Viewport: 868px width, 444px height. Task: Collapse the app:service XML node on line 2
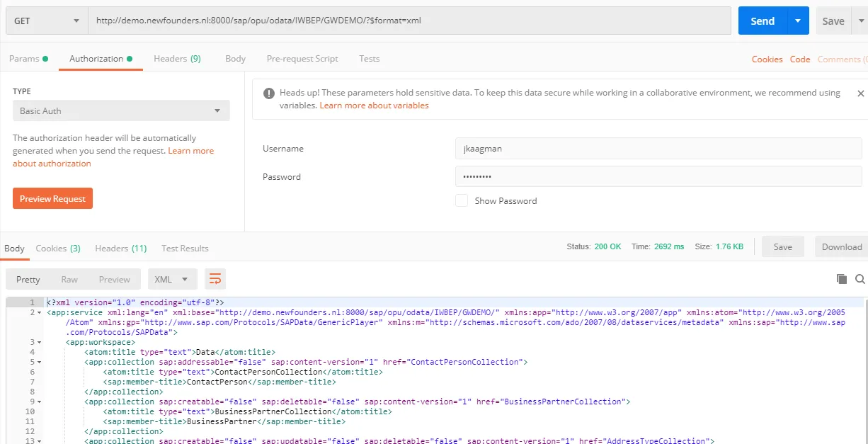[40, 312]
